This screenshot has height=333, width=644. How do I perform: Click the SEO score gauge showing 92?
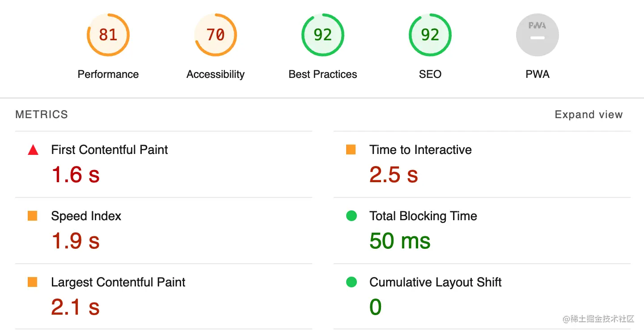point(430,35)
